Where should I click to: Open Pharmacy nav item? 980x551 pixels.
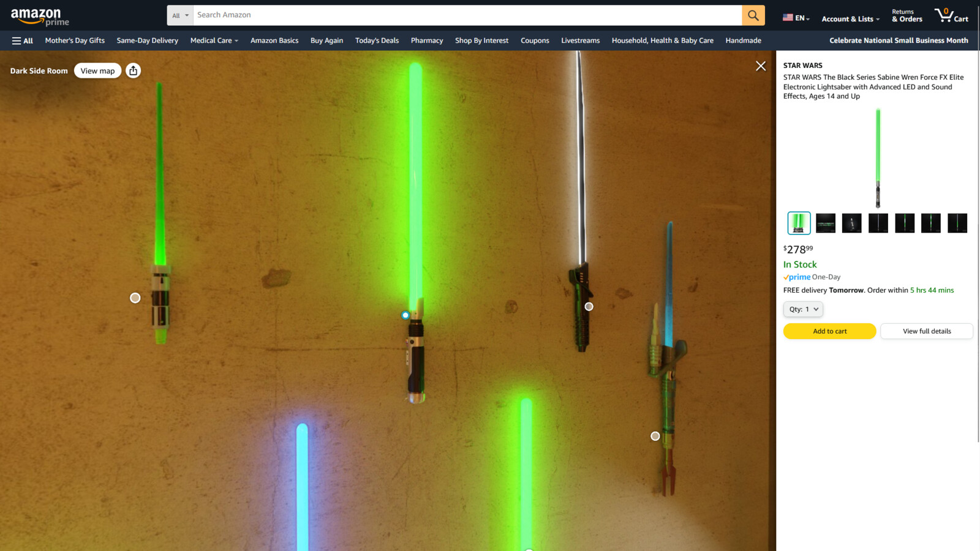click(427, 40)
